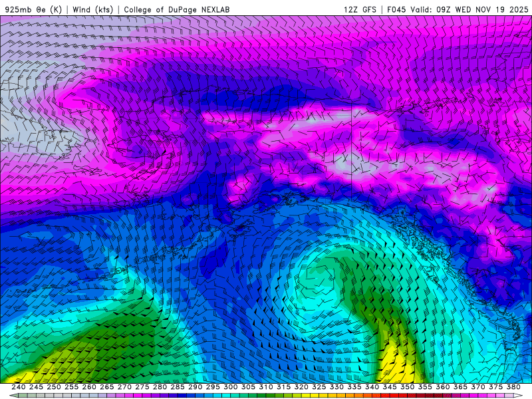Select the 295 color scale label
Screen dimensions: 532x399
point(213,387)
